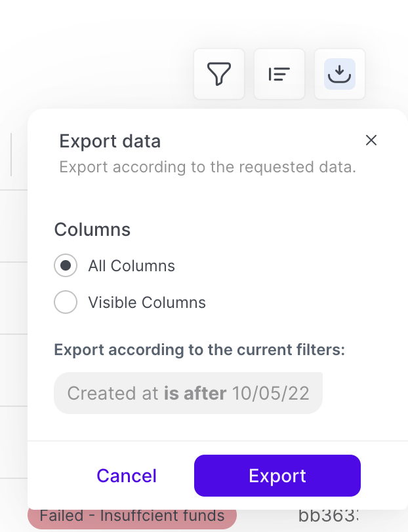Click the "Created at is after" filter chip
Image resolution: width=408 pixels, height=532 pixels.
(188, 393)
